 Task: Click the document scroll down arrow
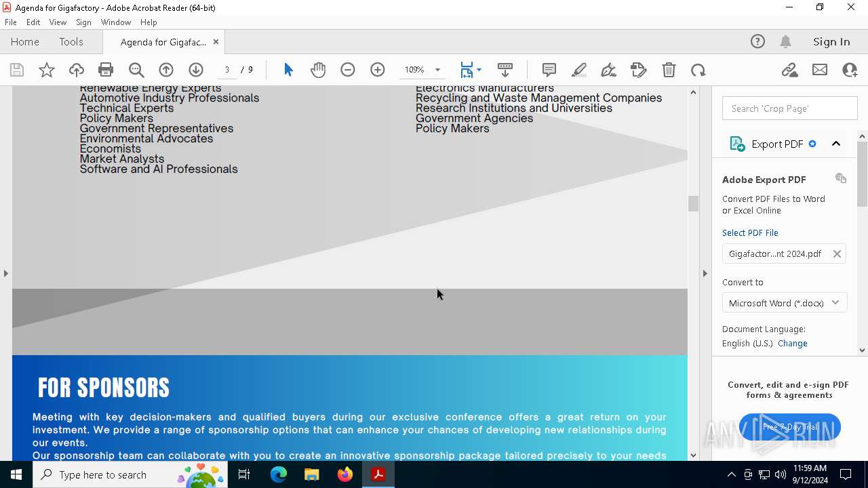click(x=693, y=455)
